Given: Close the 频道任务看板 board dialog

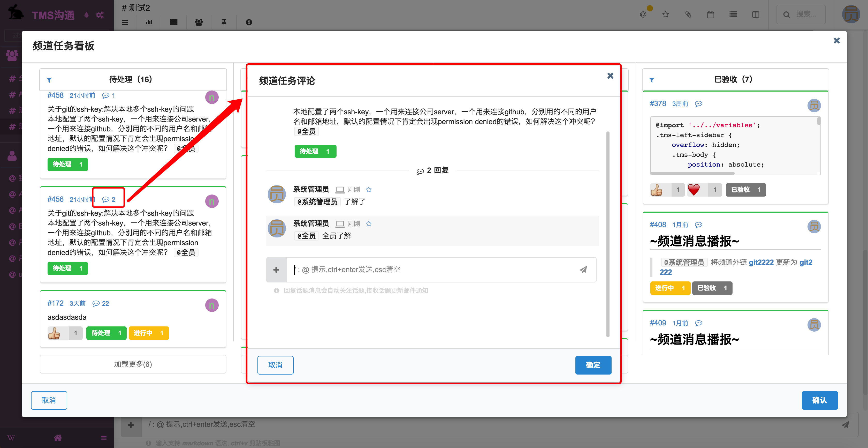Looking at the screenshot, I should point(836,40).
